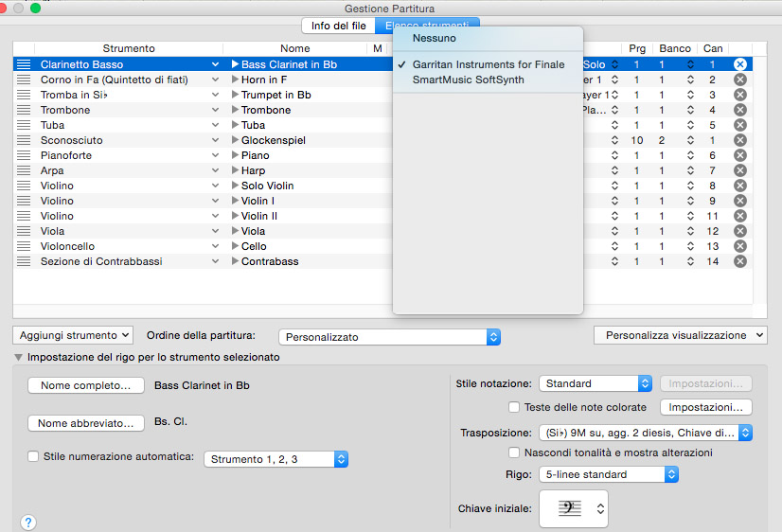Open the Aggiungi strumento button menu

[x=73, y=335]
